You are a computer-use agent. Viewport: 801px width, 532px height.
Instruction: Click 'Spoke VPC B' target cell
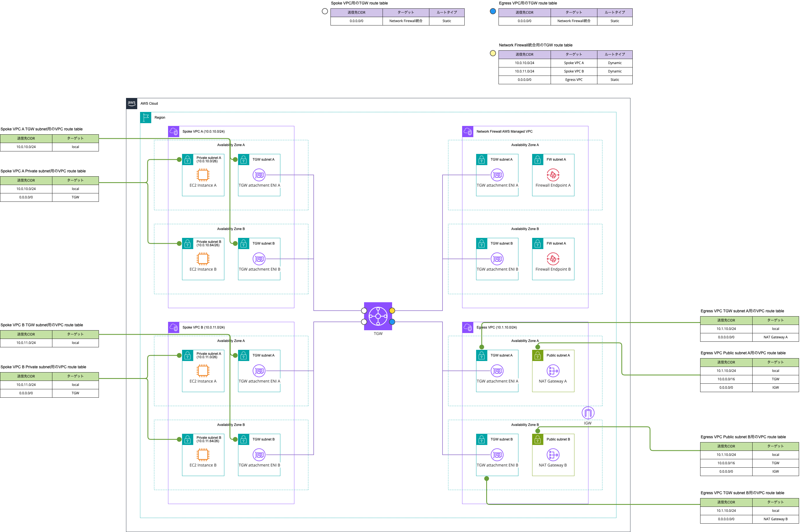click(574, 71)
